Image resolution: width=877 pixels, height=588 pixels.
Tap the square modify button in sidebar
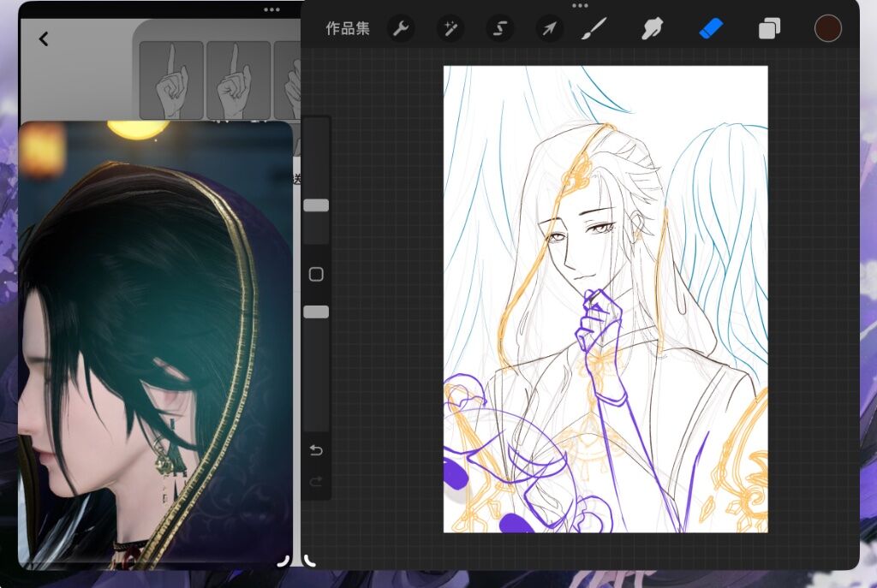(316, 275)
